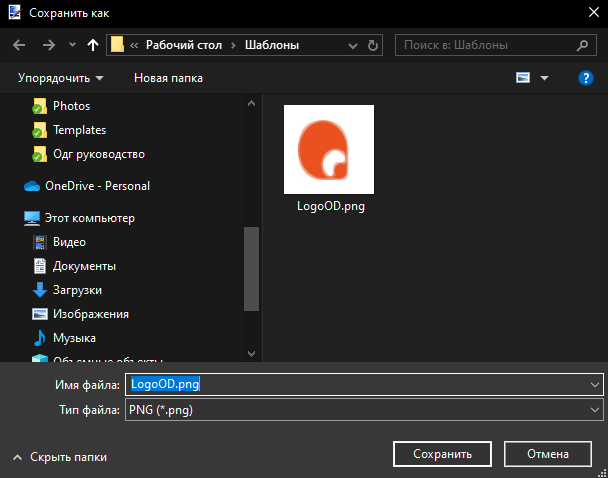Open the Templates folder in tree
608x478 pixels.
[79, 130]
